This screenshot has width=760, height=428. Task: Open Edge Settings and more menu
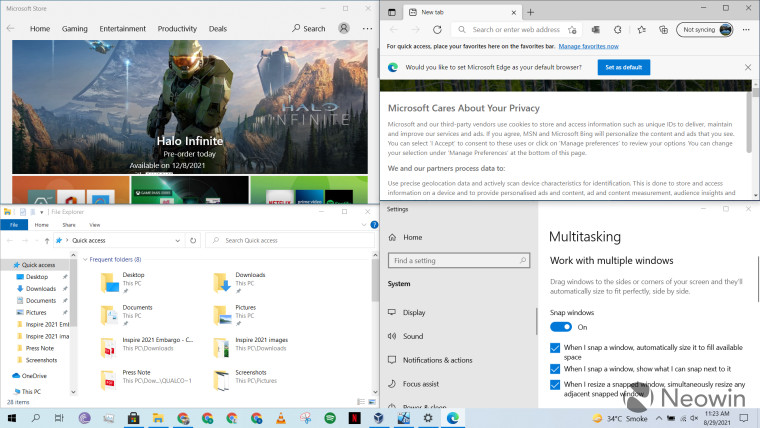coord(746,30)
